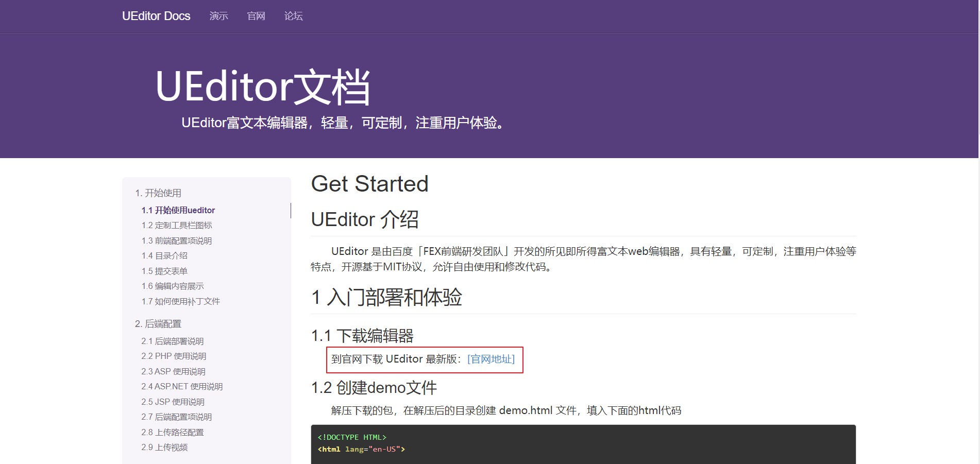Image resolution: width=980 pixels, height=464 pixels.
Task: Navigate to 1.2 定制工具栏图标
Action: tap(177, 225)
